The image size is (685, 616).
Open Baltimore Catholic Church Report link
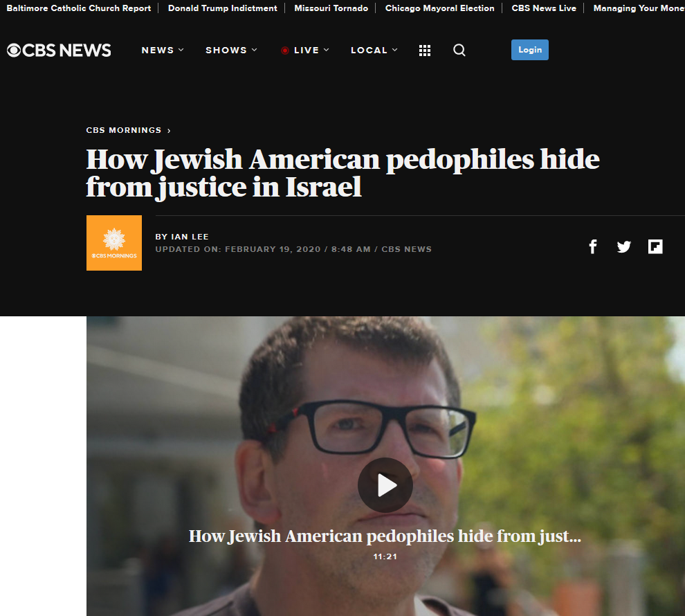coord(79,8)
